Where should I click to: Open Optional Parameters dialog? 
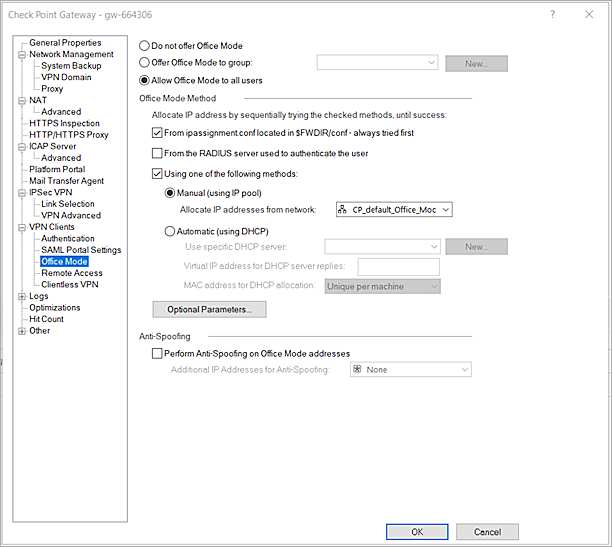tap(209, 309)
